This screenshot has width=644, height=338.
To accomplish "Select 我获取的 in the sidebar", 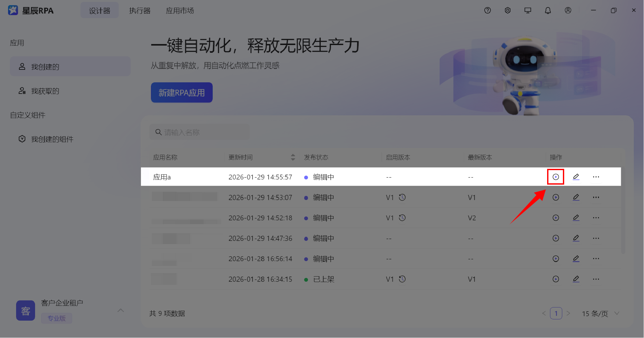I will click(x=45, y=91).
